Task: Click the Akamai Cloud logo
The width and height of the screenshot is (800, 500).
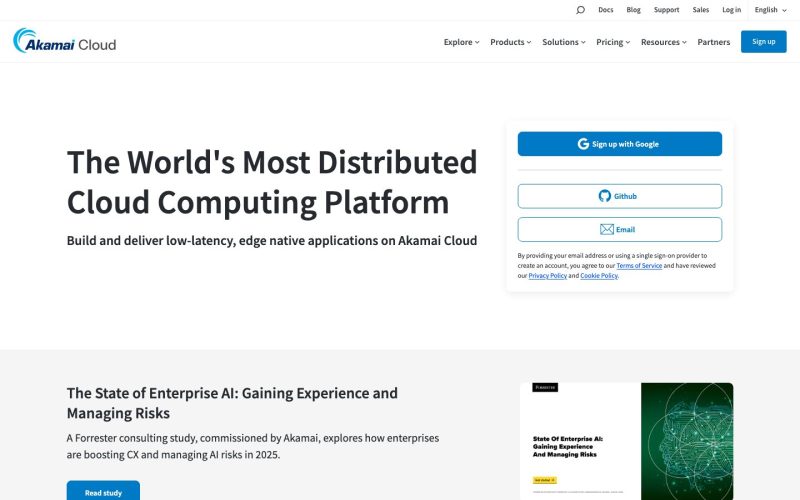Action: click(64, 41)
